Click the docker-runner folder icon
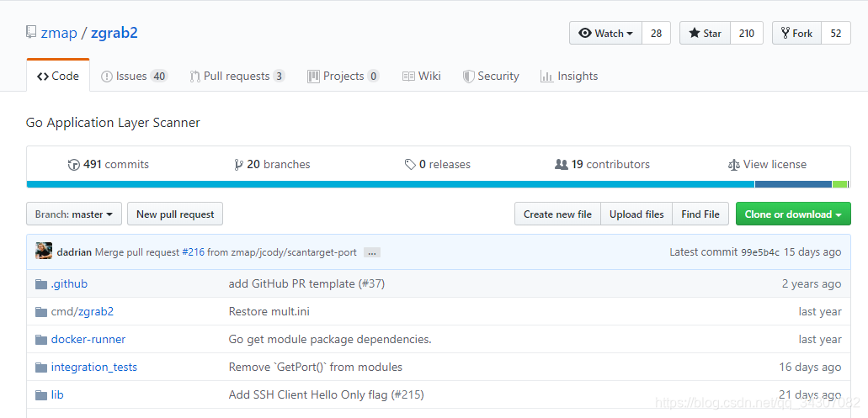The height and width of the screenshot is (418, 868). coord(41,340)
